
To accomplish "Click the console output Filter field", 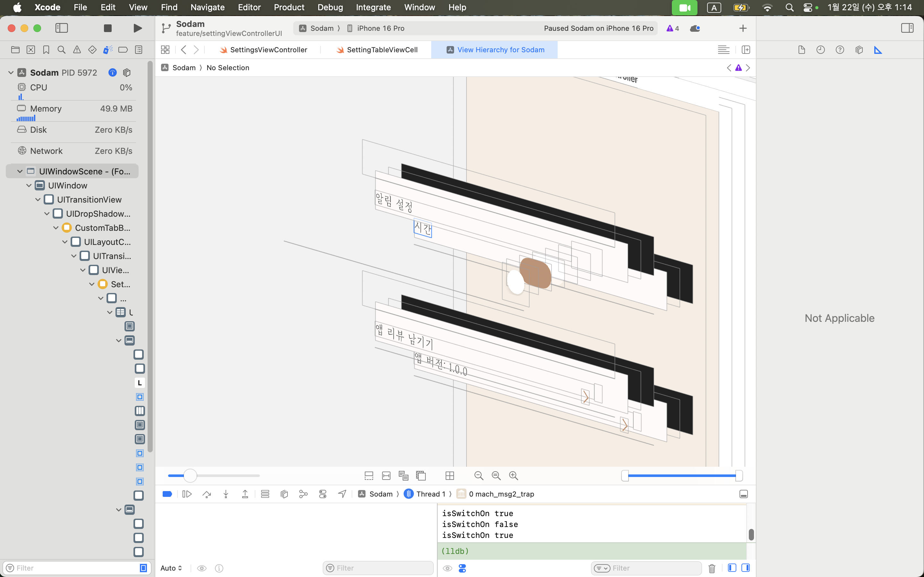I will tap(653, 568).
